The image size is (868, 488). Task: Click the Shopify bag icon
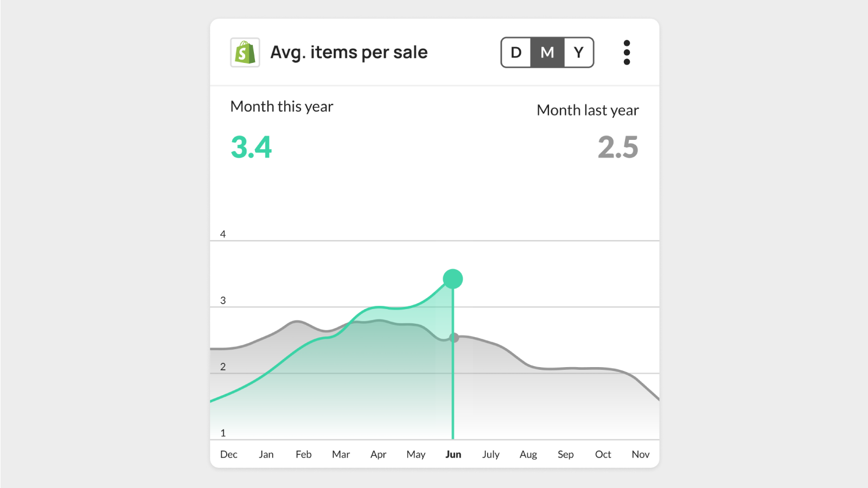[x=245, y=53]
